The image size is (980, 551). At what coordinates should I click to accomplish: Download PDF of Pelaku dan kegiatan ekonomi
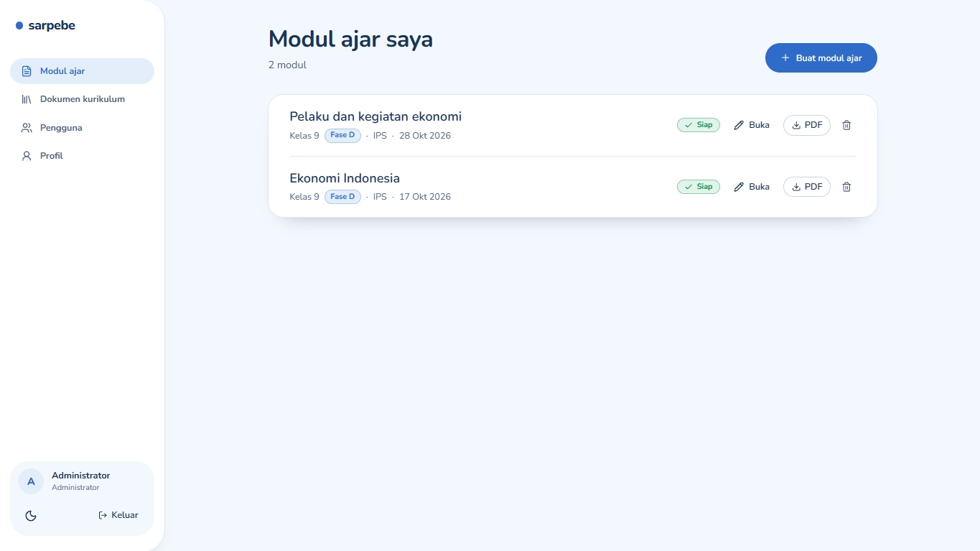[x=807, y=125]
